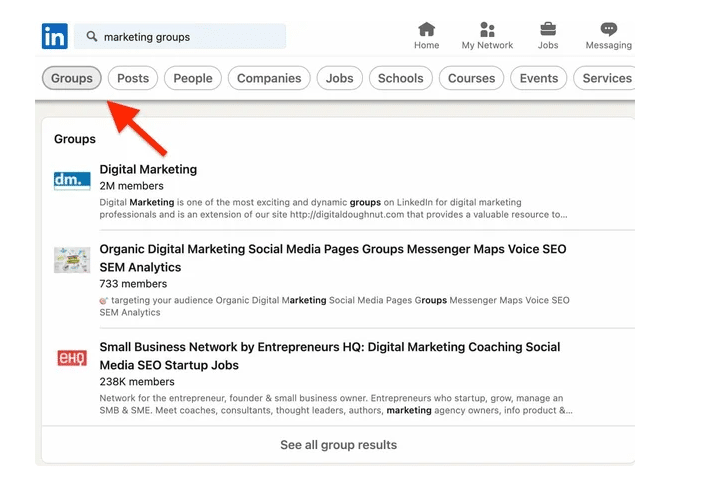Click the Entrepreneurs HQ eHQ group logo

coord(72,358)
